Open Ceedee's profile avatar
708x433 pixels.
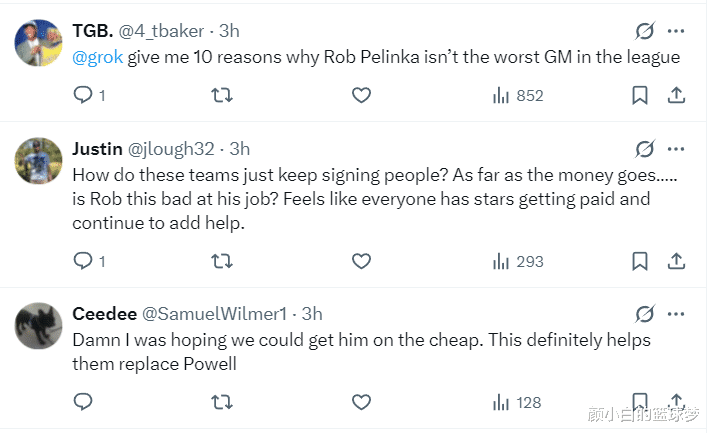click(x=37, y=323)
